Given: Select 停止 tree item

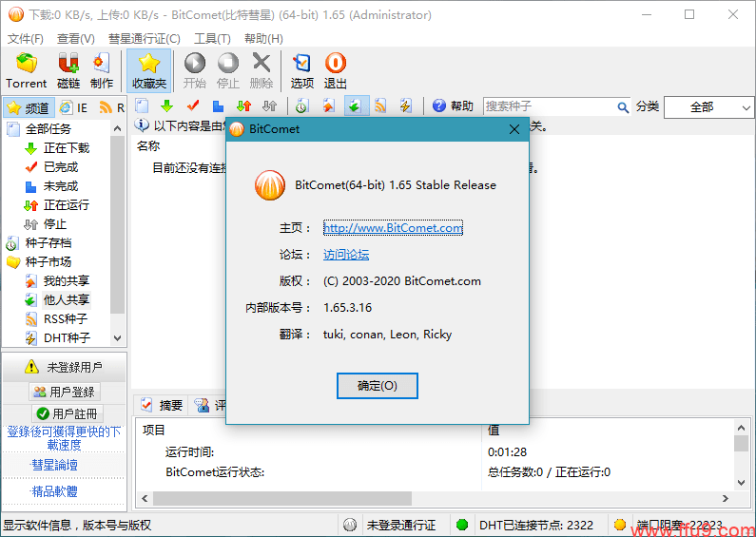Looking at the screenshot, I should click(x=54, y=224).
